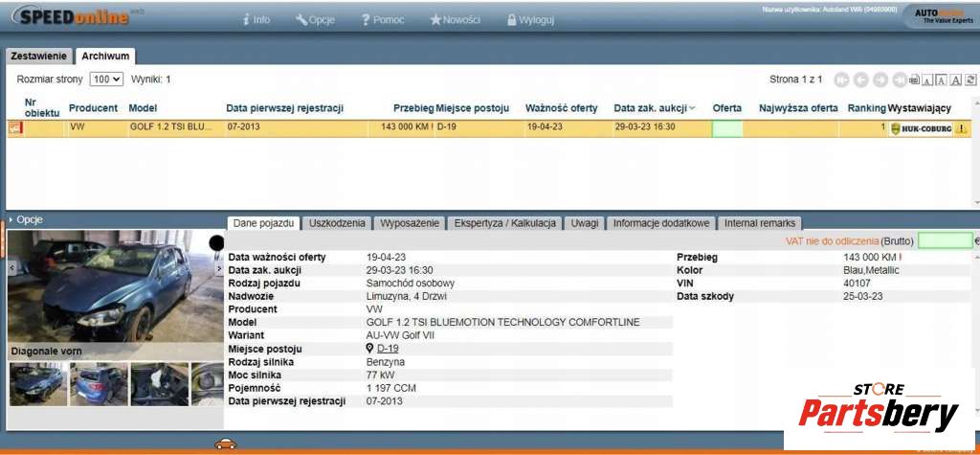Open the Uwagi tab

[585, 223]
